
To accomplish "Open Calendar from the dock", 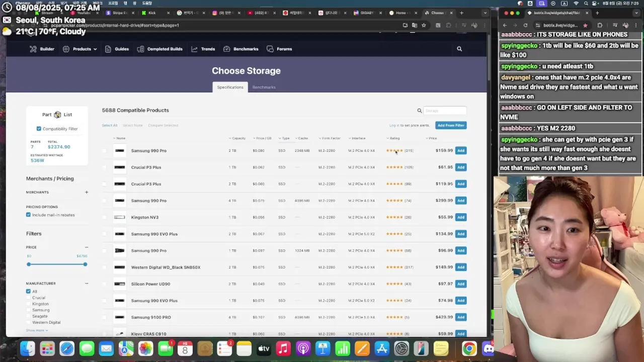I will tap(185, 348).
